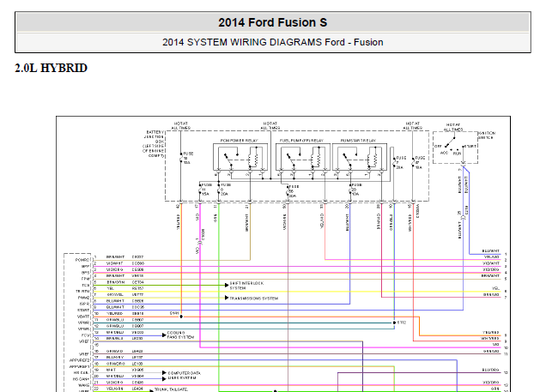
Task: Click the "TR RTN" pin label
Action: (x=82, y=291)
